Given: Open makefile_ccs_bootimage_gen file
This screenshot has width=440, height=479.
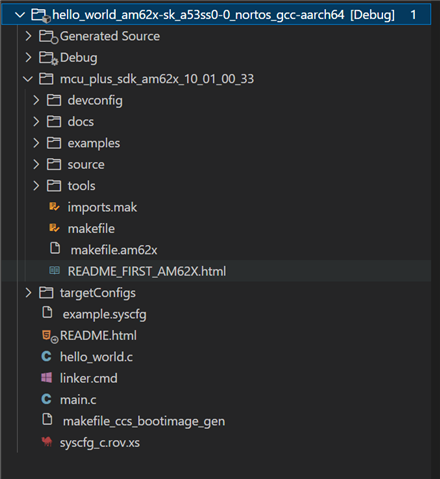Looking at the screenshot, I should [144, 421].
